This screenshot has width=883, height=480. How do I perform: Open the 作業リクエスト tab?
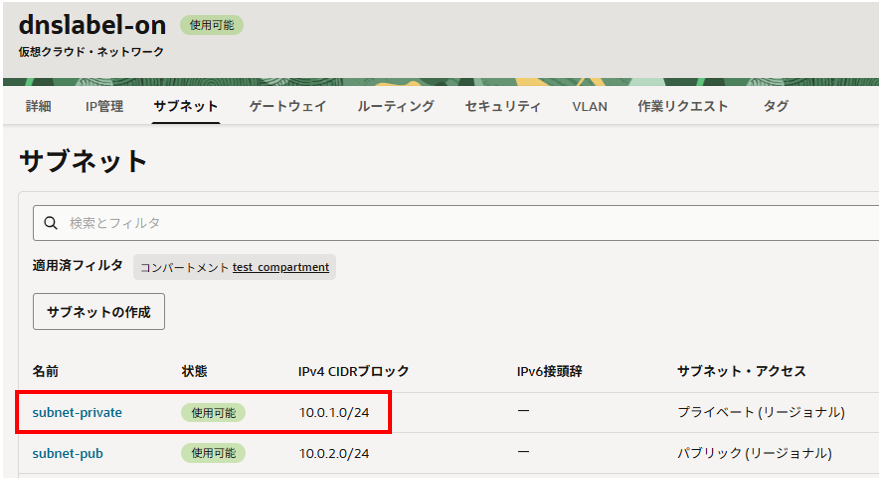click(x=683, y=106)
